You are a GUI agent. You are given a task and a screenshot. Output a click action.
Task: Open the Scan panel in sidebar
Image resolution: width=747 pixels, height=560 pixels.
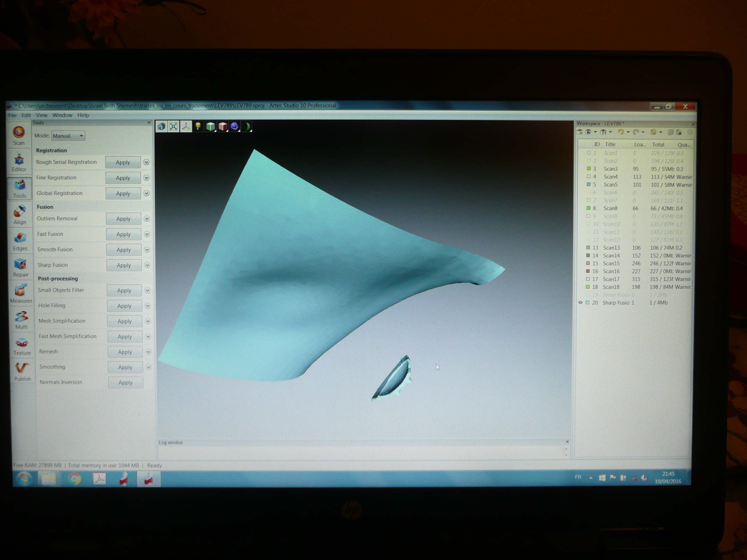(19, 135)
